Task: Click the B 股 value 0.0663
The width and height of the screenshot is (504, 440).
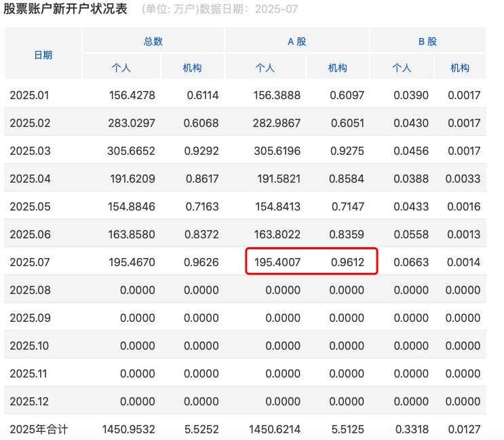Action: coord(411,262)
